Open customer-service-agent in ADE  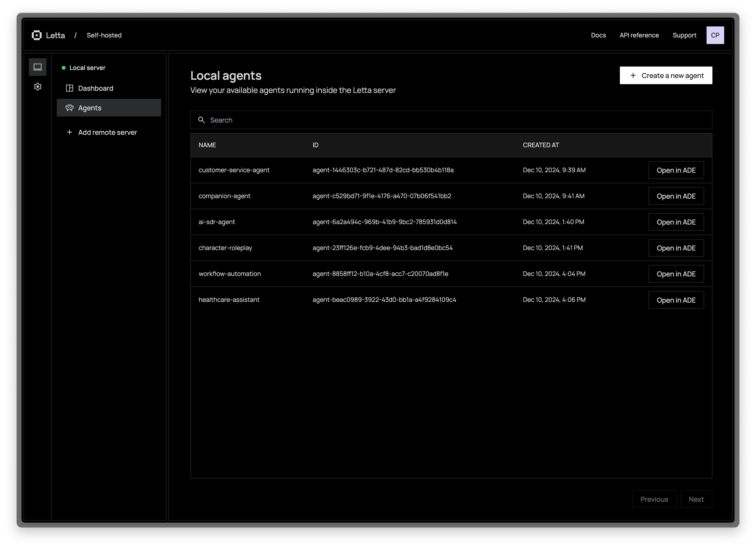(x=676, y=170)
